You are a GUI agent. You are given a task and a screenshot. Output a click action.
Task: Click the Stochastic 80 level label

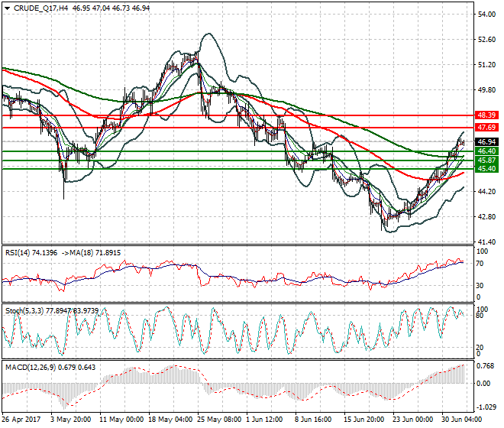click(x=480, y=316)
